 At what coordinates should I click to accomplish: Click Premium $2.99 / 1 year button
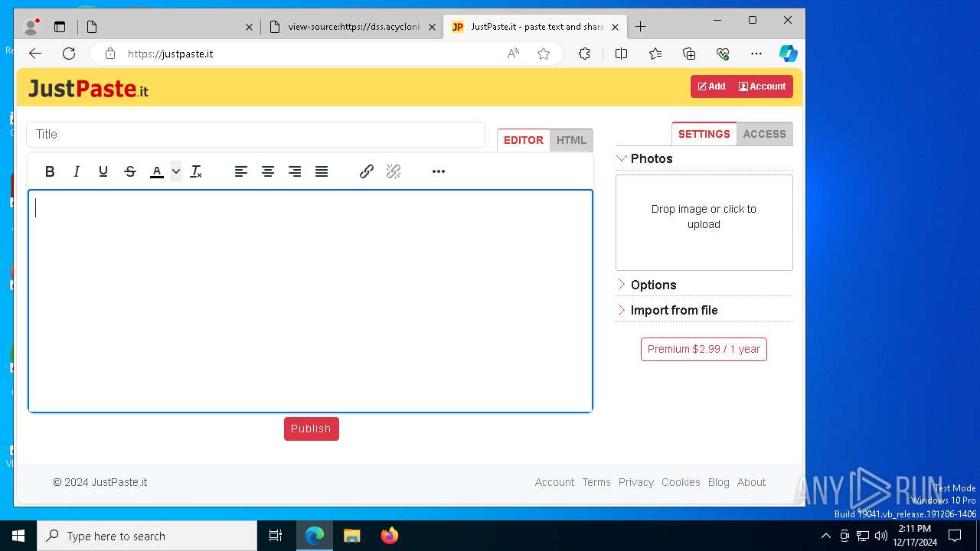[704, 349]
